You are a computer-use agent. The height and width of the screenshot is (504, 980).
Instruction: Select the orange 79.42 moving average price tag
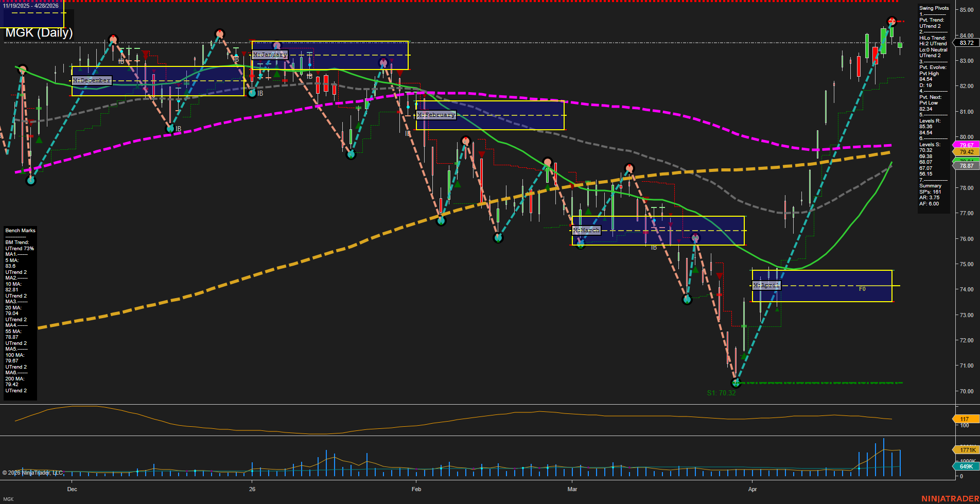pyautogui.click(x=966, y=152)
